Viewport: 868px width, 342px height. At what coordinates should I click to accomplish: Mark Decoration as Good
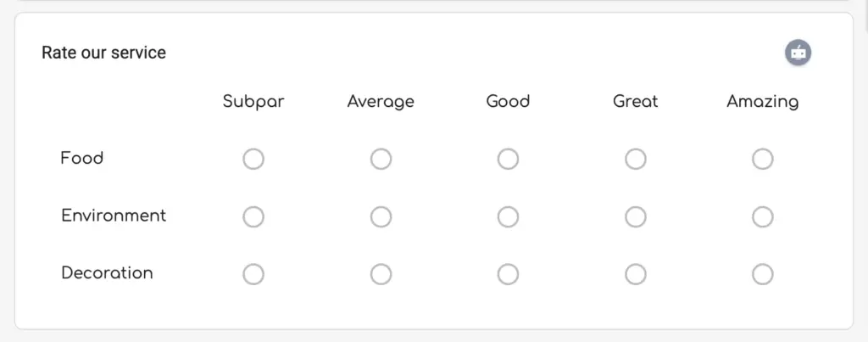508,274
